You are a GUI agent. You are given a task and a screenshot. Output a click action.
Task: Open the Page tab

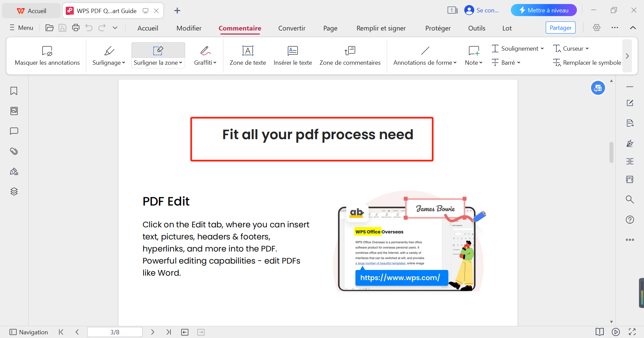330,28
